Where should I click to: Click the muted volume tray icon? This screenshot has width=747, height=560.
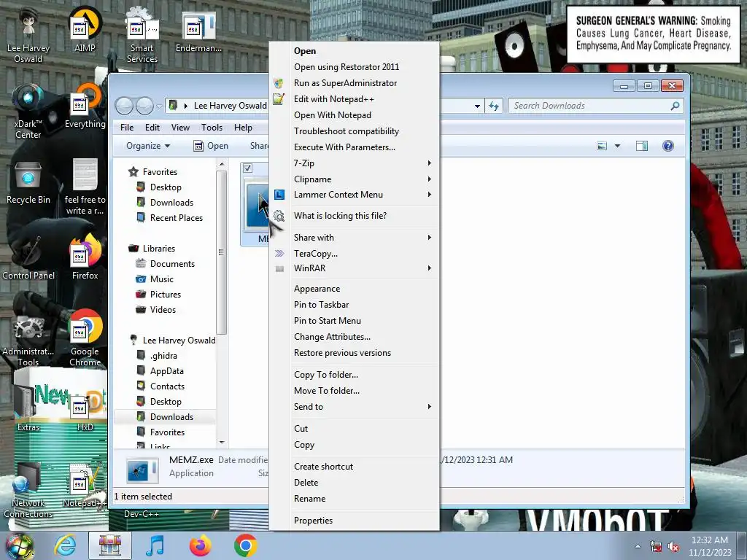point(673,547)
